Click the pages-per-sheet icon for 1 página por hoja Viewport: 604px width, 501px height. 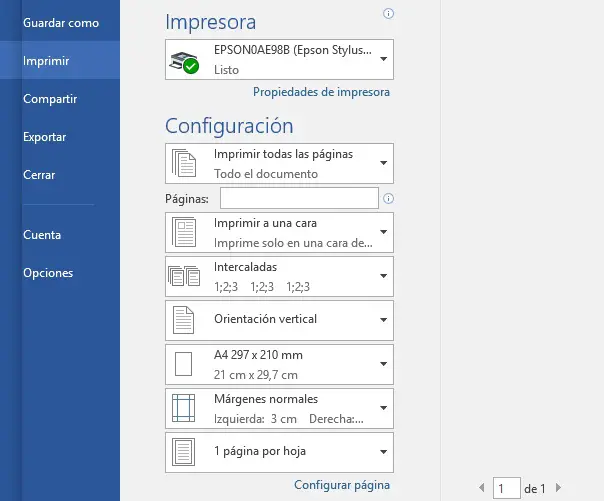click(183, 452)
